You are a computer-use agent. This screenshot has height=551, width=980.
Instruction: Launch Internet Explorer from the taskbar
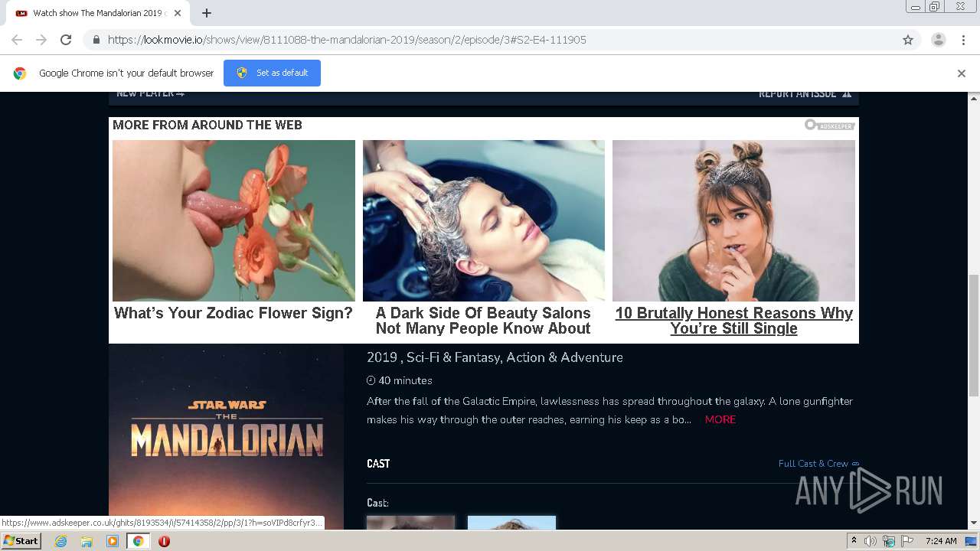pyautogui.click(x=61, y=541)
